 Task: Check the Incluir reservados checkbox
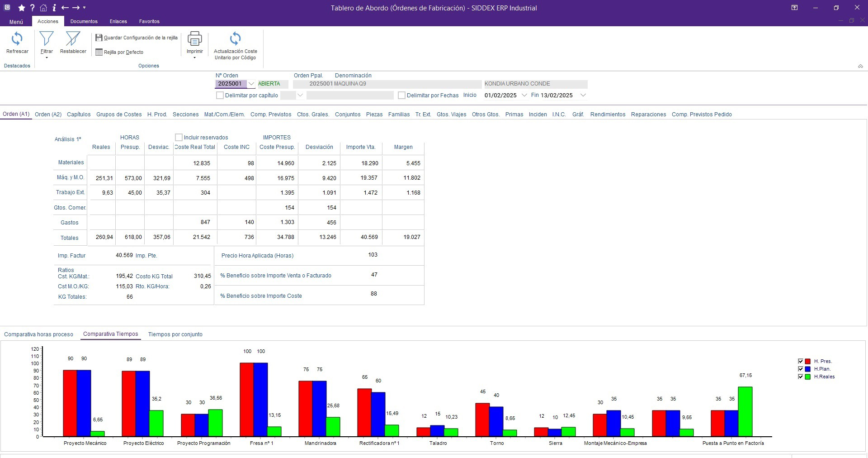[179, 138]
